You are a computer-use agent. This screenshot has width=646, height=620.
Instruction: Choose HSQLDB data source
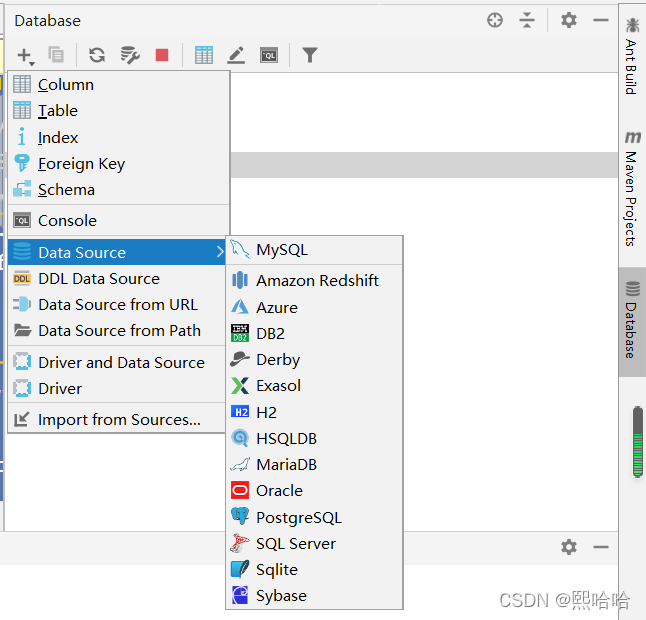tap(314, 438)
